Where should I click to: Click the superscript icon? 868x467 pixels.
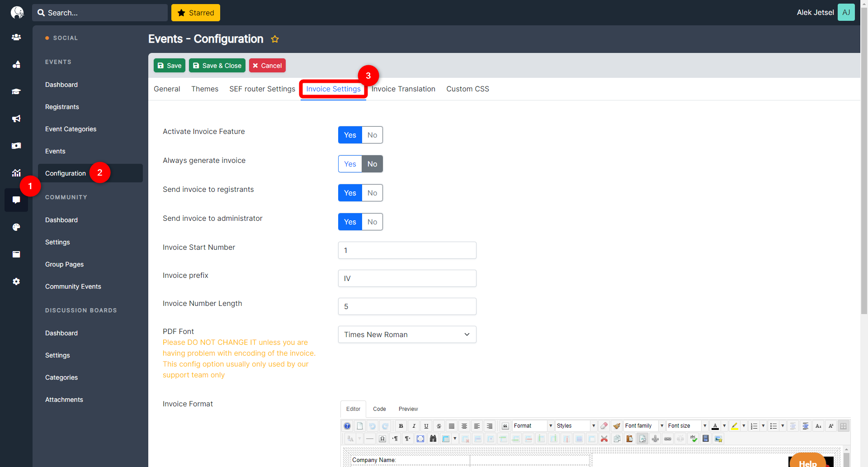pos(831,426)
